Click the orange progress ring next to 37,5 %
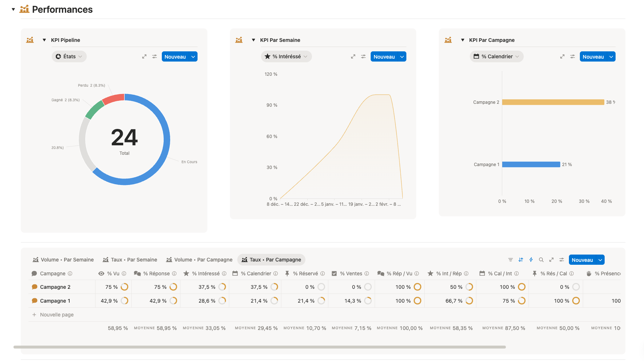Image resolution: width=644 pixels, height=362 pixels. coord(222,287)
